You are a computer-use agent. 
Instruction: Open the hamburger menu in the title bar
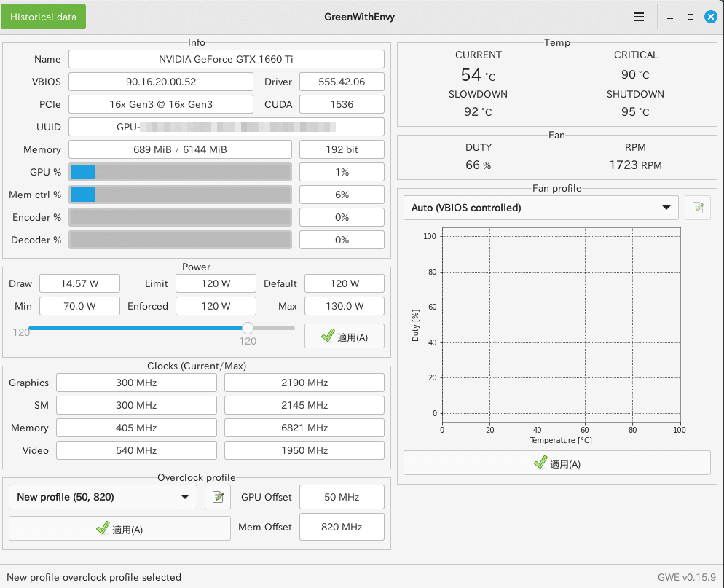click(x=639, y=17)
